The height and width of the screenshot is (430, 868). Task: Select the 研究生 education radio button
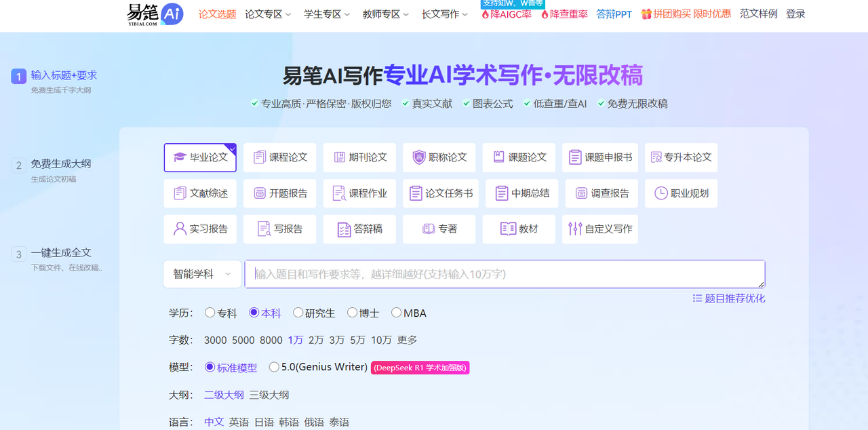pyautogui.click(x=298, y=313)
